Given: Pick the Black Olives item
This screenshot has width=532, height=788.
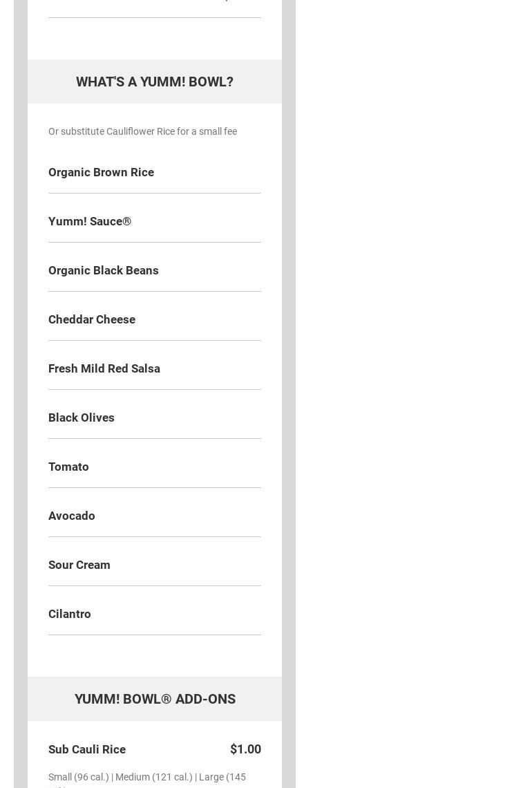Looking at the screenshot, I should click(82, 418).
